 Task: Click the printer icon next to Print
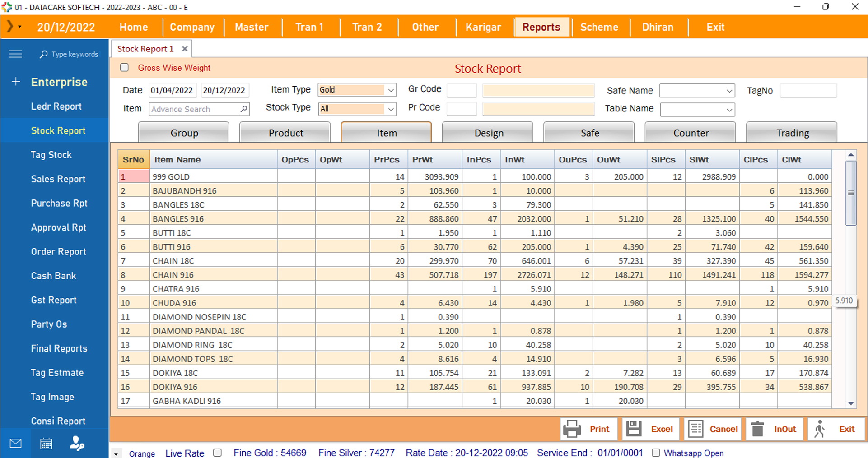coord(572,429)
